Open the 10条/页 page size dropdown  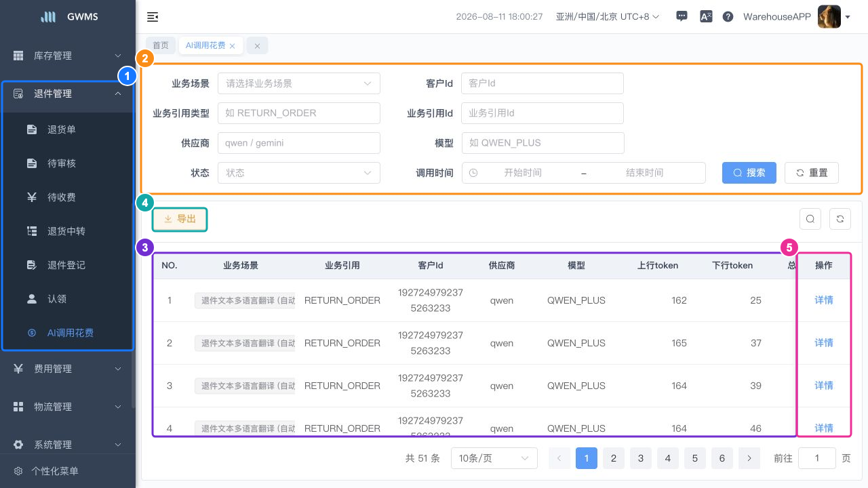coord(494,458)
